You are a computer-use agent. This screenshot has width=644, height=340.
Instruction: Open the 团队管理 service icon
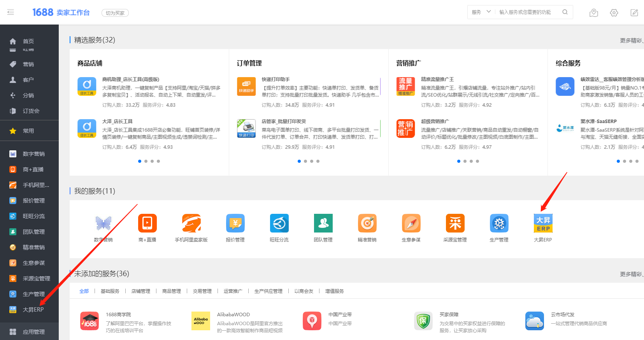point(323,223)
